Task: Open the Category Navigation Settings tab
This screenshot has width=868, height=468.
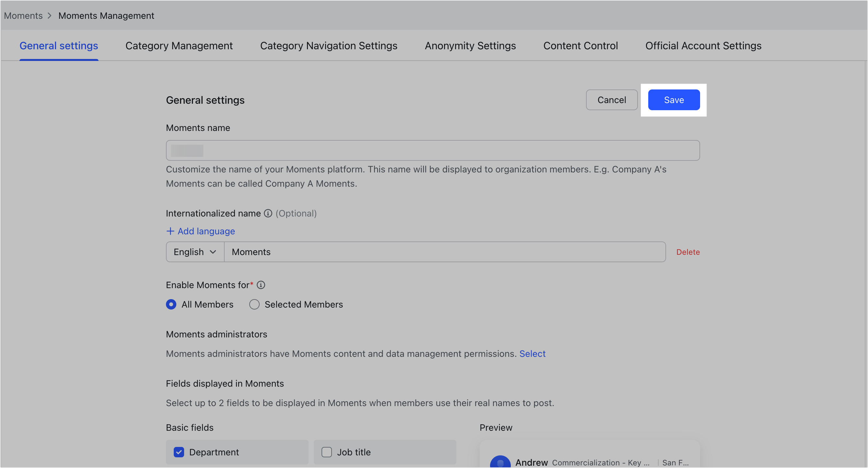Action: click(329, 46)
